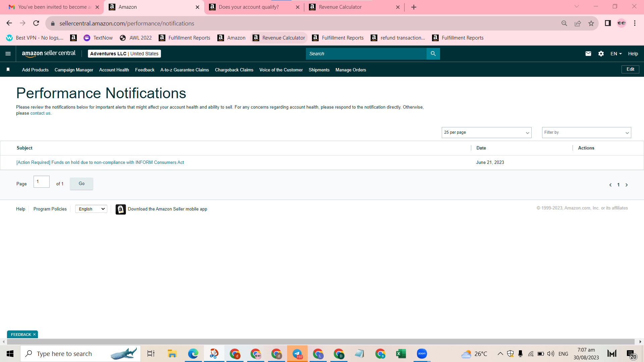Close the FEEDBACK tag
The width and height of the screenshot is (644, 362).
click(34, 335)
